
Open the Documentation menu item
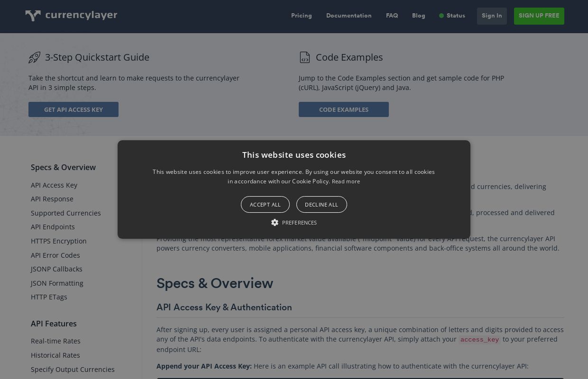pos(349,16)
